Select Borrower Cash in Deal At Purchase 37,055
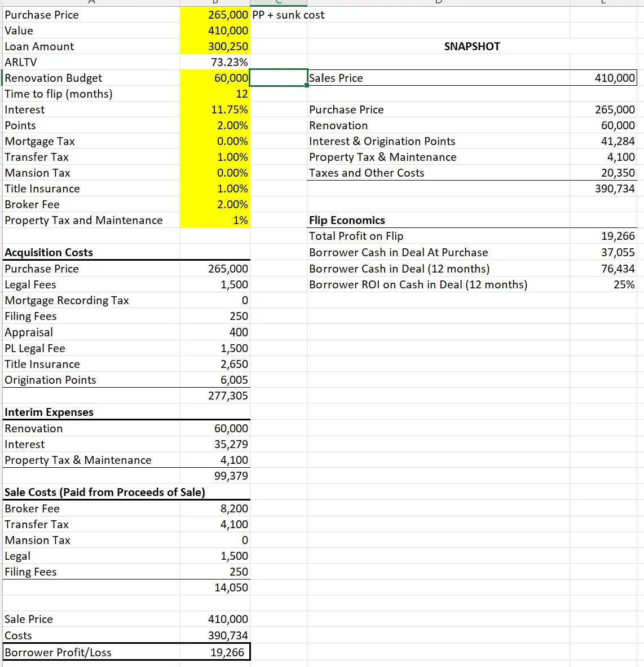The width and height of the screenshot is (644, 667). [x=603, y=252]
